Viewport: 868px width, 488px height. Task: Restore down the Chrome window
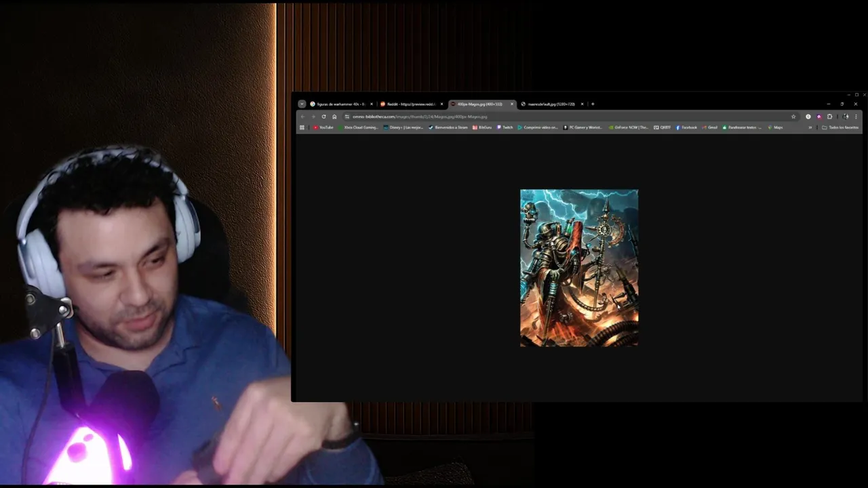[x=842, y=104]
